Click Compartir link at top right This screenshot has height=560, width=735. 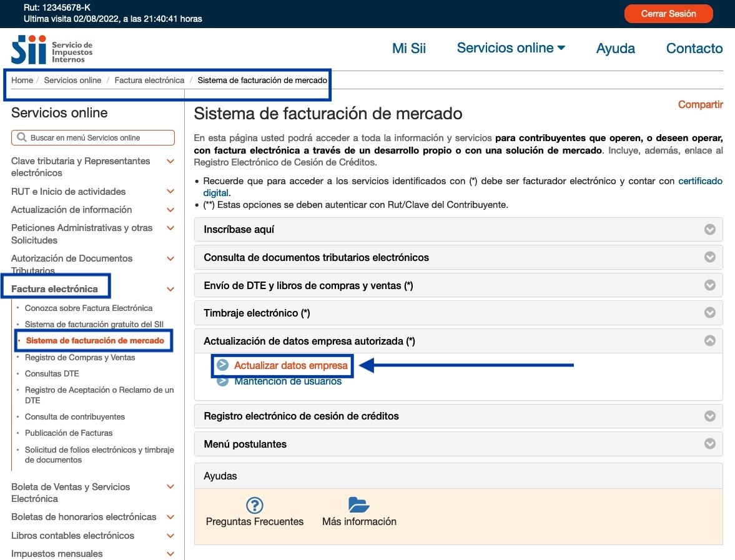[700, 105]
